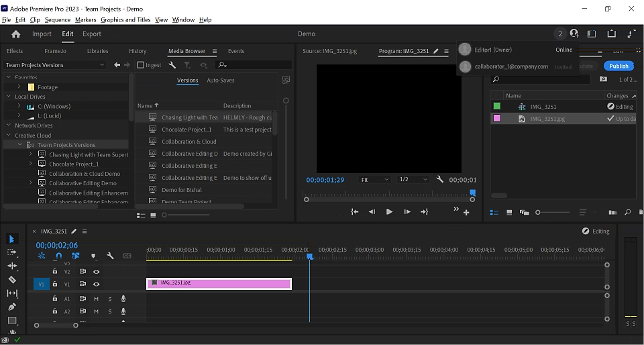Viewport: 644px width, 345px height.
Task: Select the Ripple Edit tool
Action: pos(12,266)
